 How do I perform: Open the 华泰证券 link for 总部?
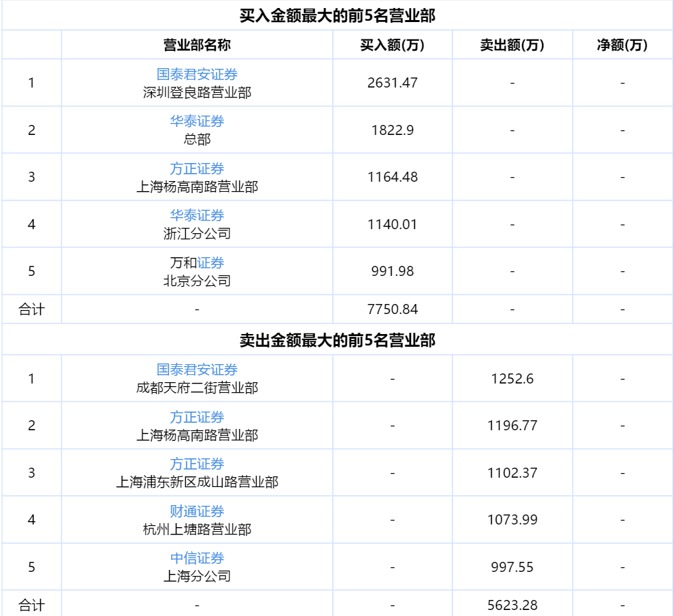coord(198,122)
